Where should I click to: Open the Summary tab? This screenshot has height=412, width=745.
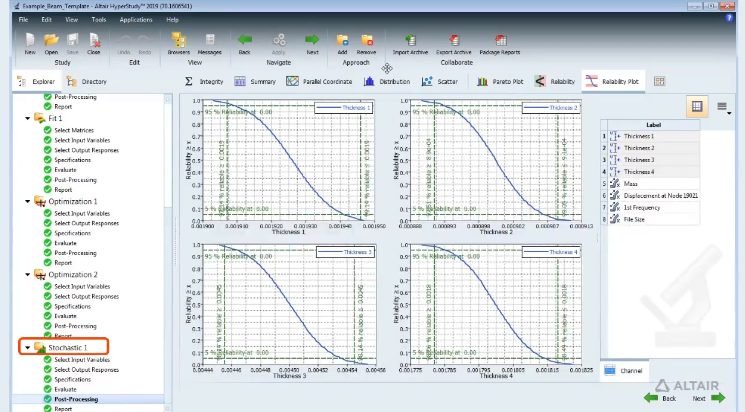pyautogui.click(x=255, y=82)
